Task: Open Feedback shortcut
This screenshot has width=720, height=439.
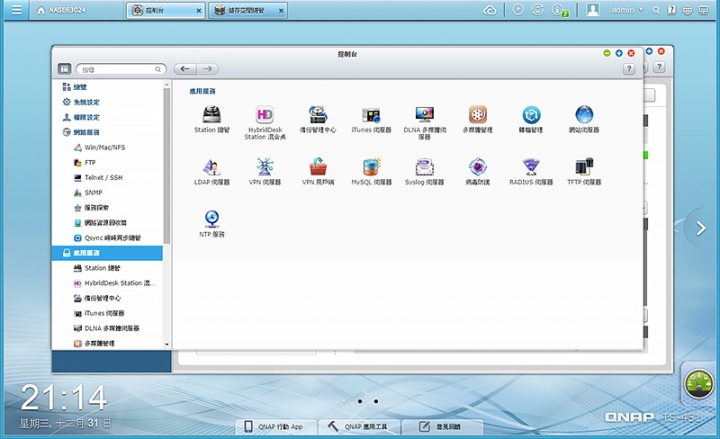Action: 443,427
